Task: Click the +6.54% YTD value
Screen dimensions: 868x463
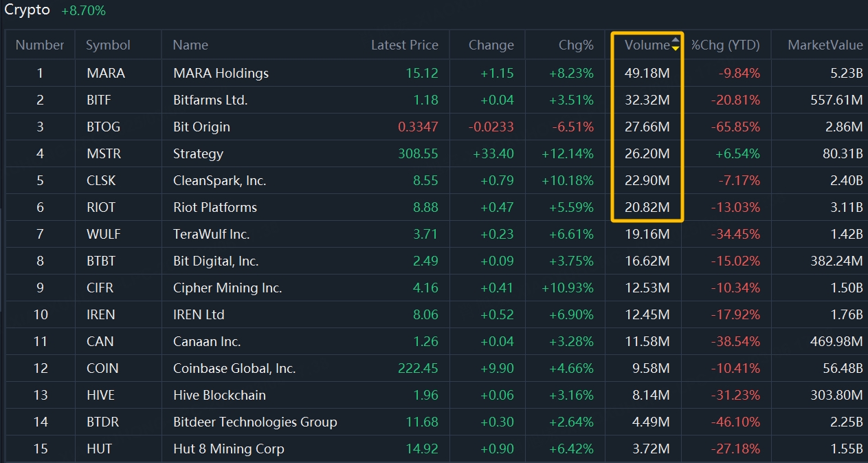Action: (x=738, y=153)
